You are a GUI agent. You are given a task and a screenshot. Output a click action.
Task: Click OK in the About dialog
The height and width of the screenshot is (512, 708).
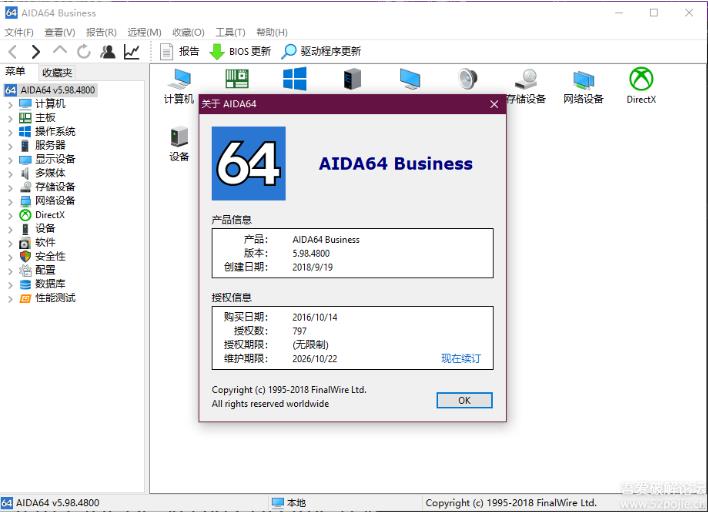pos(464,400)
